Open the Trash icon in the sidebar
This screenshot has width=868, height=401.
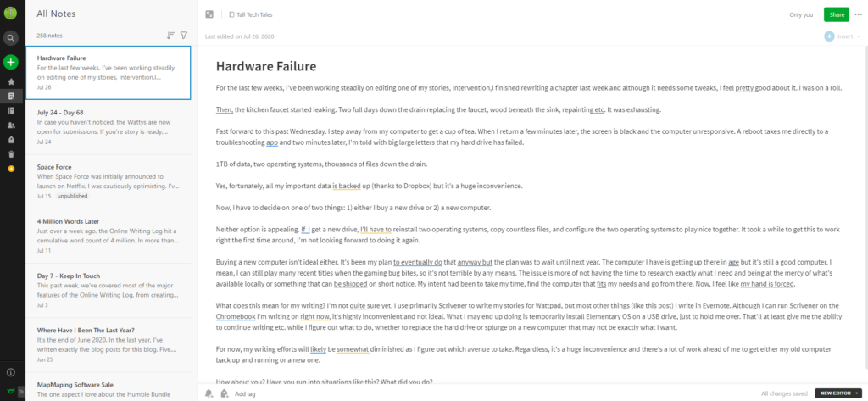click(11, 154)
